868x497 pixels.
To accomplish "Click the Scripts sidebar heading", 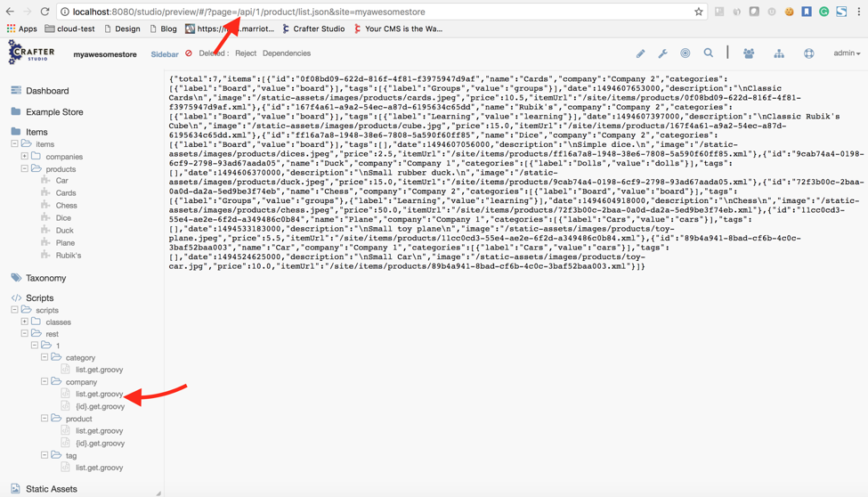I will [39, 298].
